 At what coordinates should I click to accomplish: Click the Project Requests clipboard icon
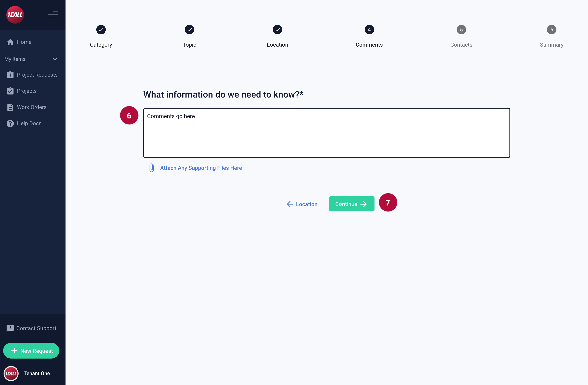pyautogui.click(x=10, y=75)
